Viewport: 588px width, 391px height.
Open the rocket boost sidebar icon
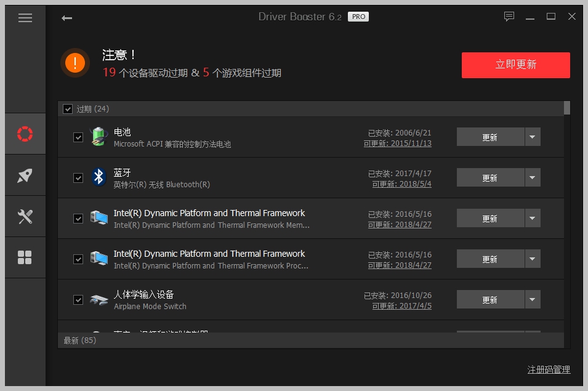pyautogui.click(x=25, y=175)
